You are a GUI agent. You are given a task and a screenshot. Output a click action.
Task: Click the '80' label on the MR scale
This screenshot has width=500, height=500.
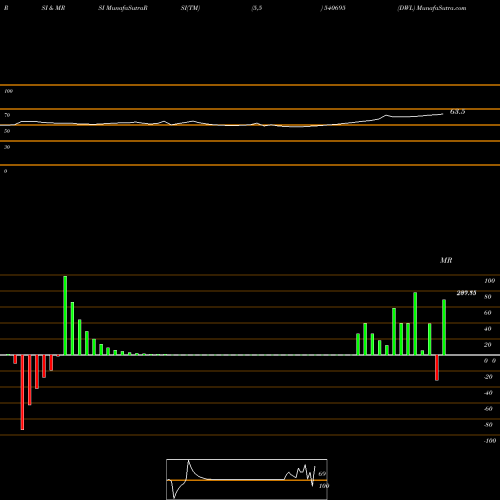tap(488, 297)
